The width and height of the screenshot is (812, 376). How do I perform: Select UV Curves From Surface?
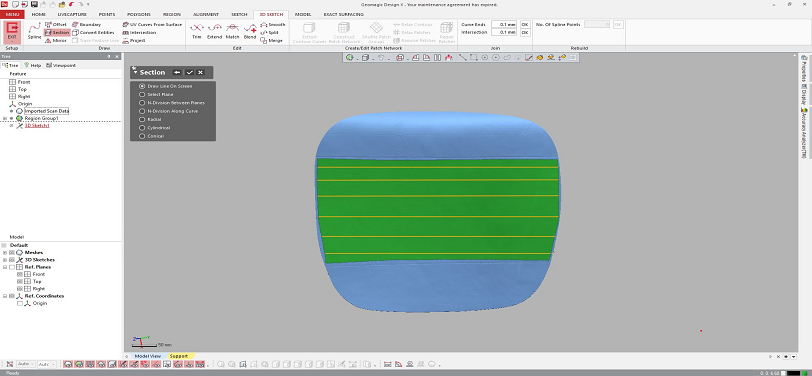pos(152,24)
